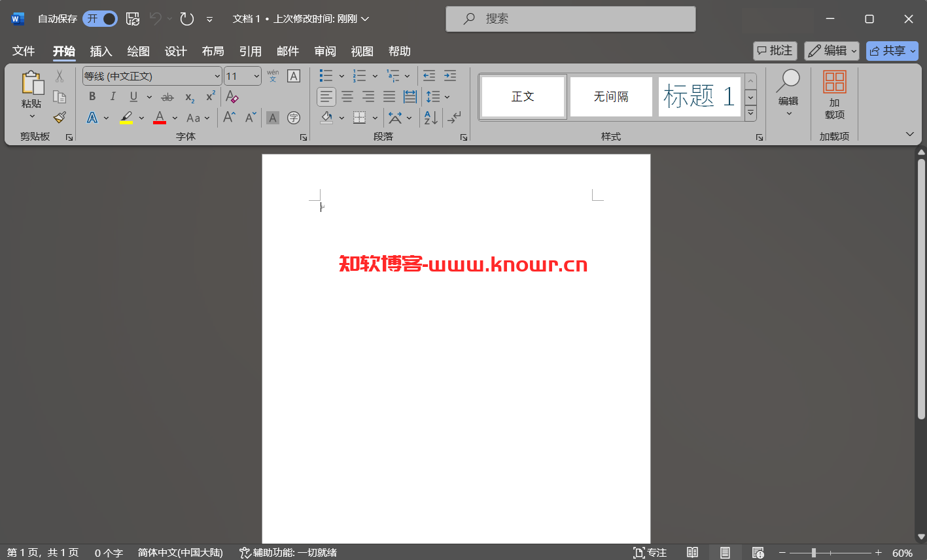Show paragraph marks icon
This screenshot has height=560, width=927.
click(x=453, y=118)
